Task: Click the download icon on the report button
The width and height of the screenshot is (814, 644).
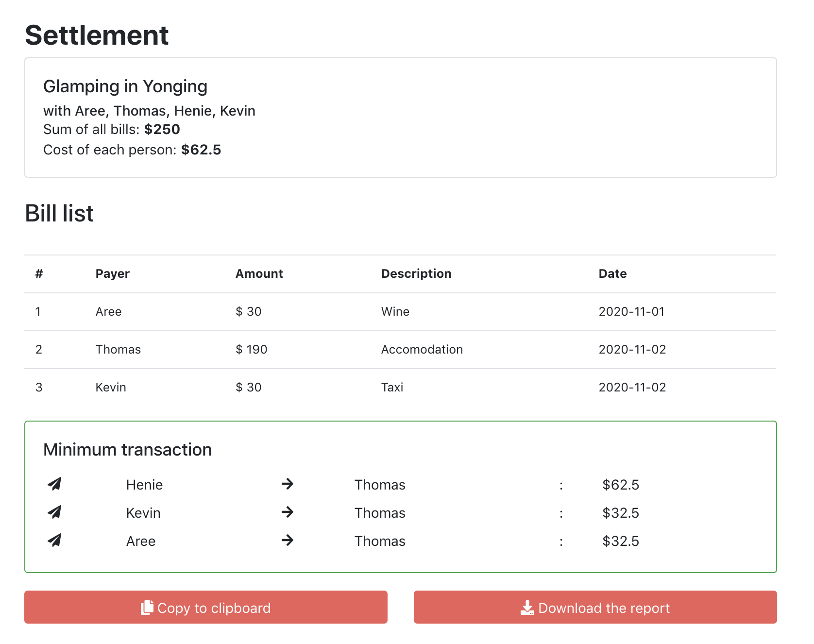Action: click(527, 608)
